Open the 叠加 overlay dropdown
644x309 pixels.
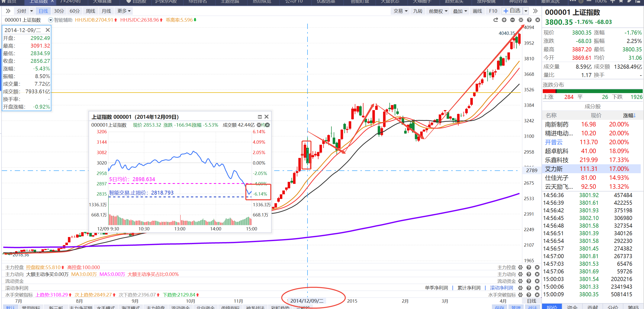point(460,11)
